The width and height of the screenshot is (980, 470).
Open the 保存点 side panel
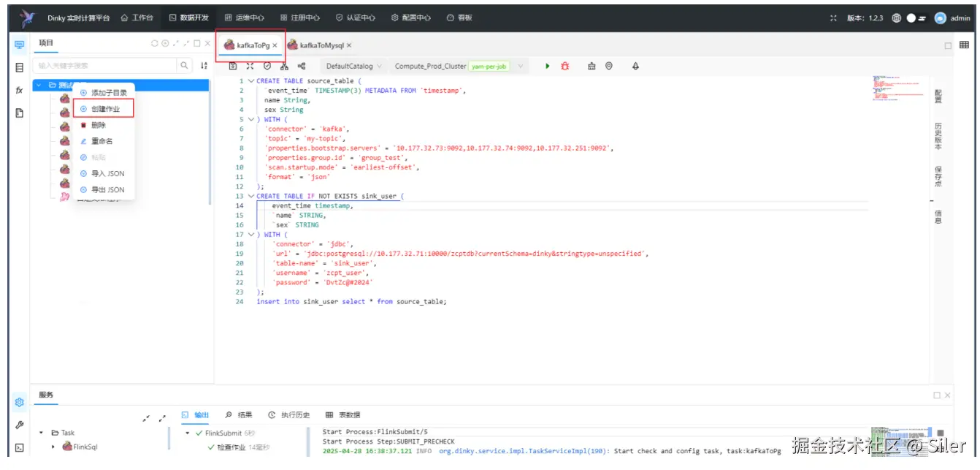click(938, 176)
